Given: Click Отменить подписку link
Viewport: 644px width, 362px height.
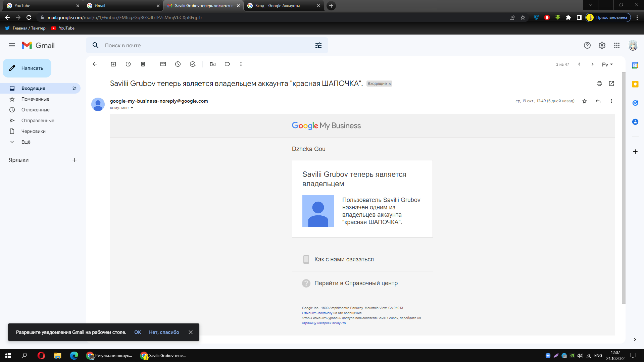Looking at the screenshot, I should coord(317,313).
